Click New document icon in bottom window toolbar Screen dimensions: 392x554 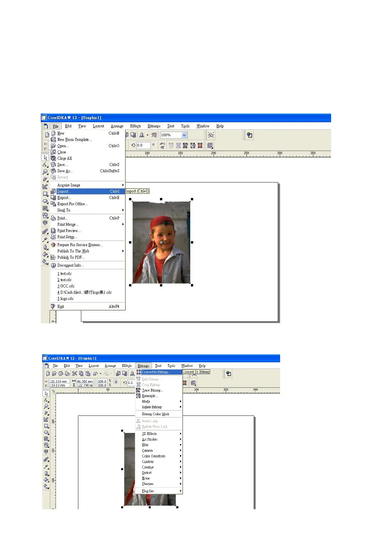coord(48,373)
